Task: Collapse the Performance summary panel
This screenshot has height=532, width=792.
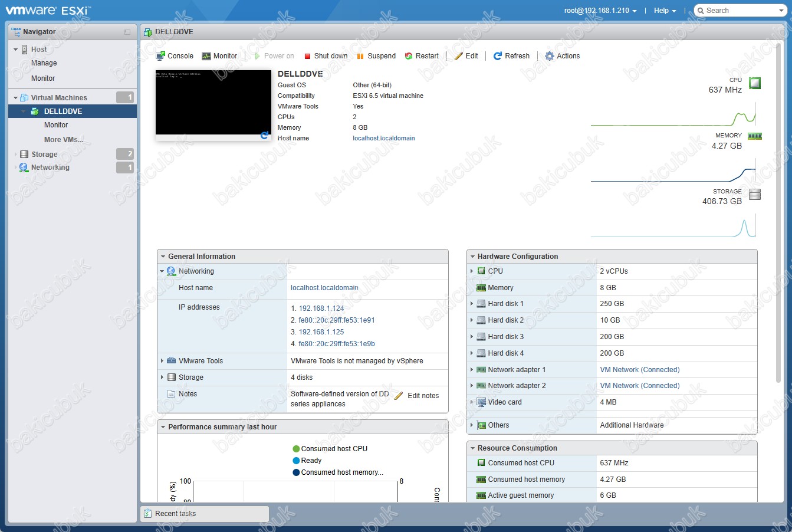Action: (163, 427)
